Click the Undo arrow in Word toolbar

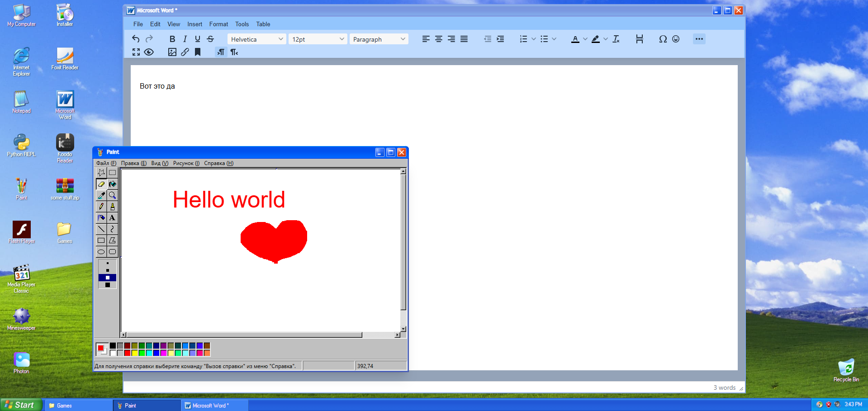(x=136, y=39)
